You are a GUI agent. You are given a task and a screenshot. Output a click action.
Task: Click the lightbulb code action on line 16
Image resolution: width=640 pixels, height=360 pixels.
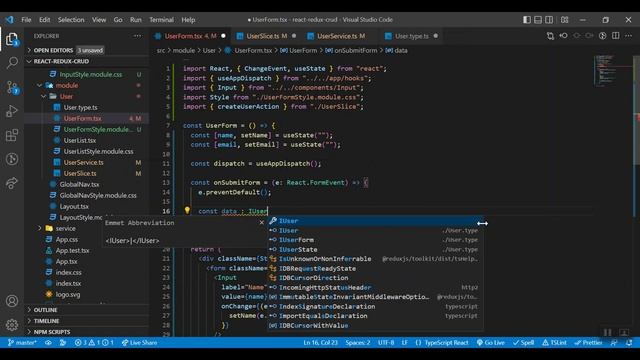pyautogui.click(x=187, y=211)
